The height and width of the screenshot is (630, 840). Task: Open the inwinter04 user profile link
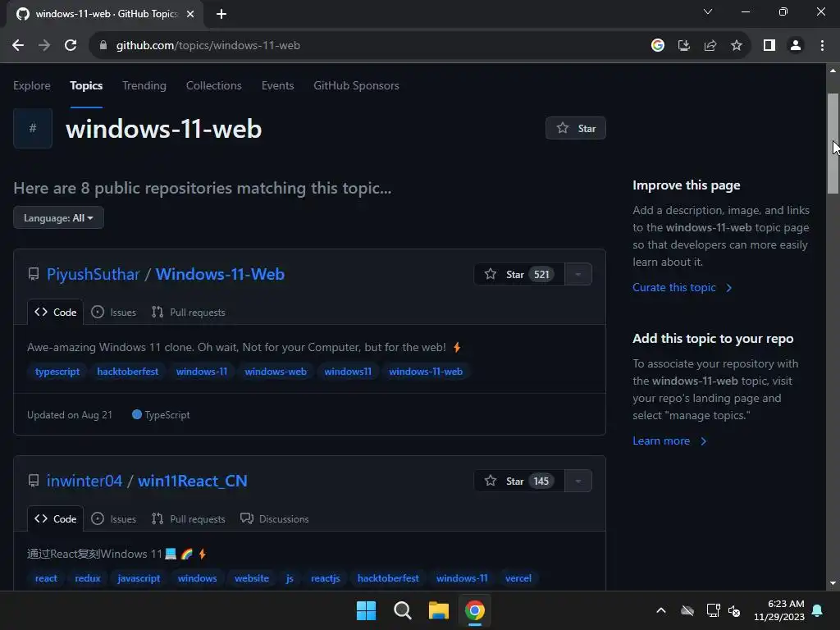point(84,481)
